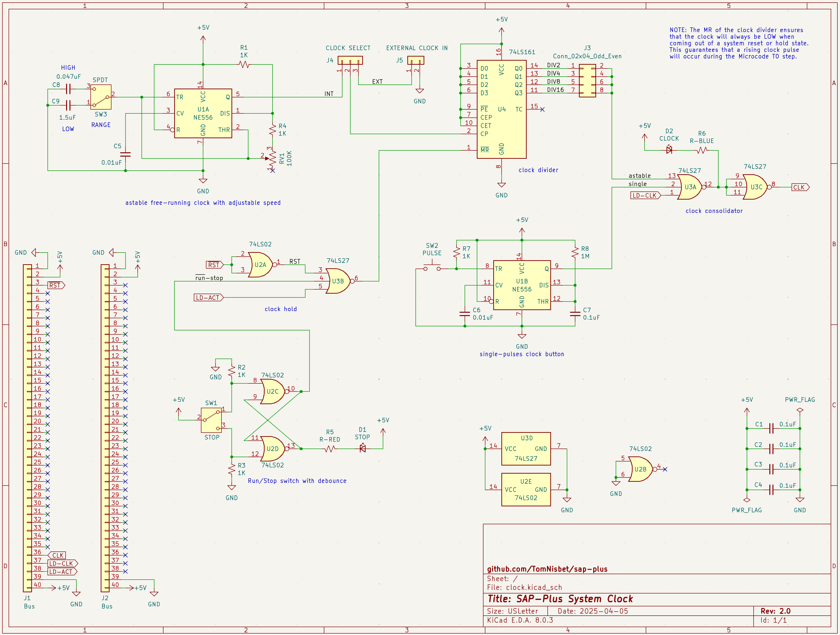Select the SW2 PULSE pushbutton symbol
Screen dimensions: 840x635
coord(432,266)
